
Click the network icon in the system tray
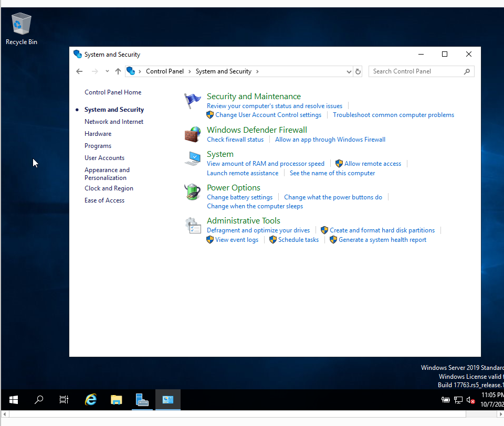click(x=458, y=400)
